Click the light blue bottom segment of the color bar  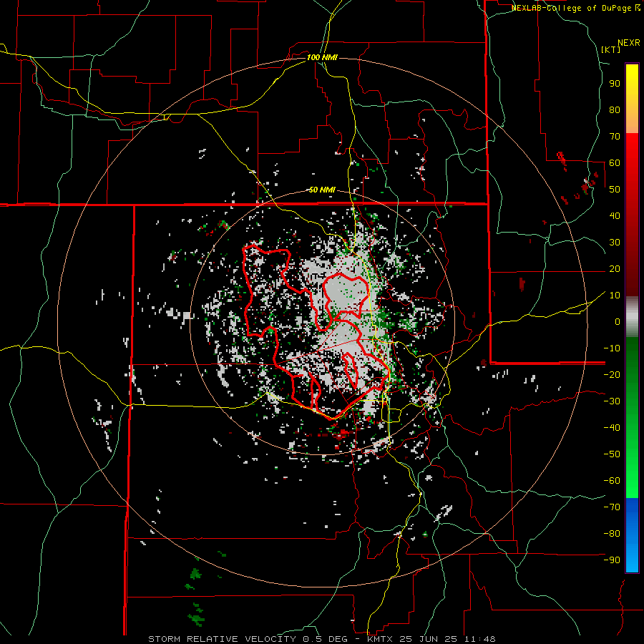[x=632, y=559]
